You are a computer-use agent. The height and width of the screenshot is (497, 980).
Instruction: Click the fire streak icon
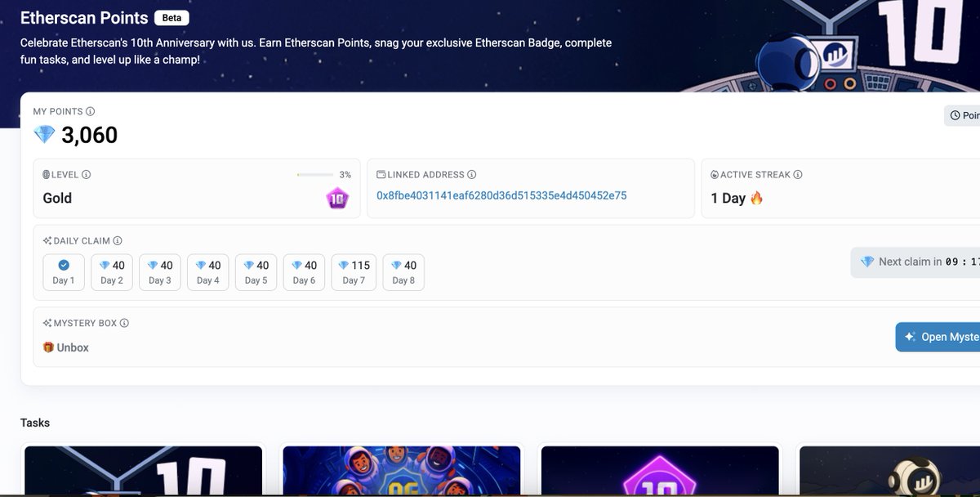[x=757, y=198]
